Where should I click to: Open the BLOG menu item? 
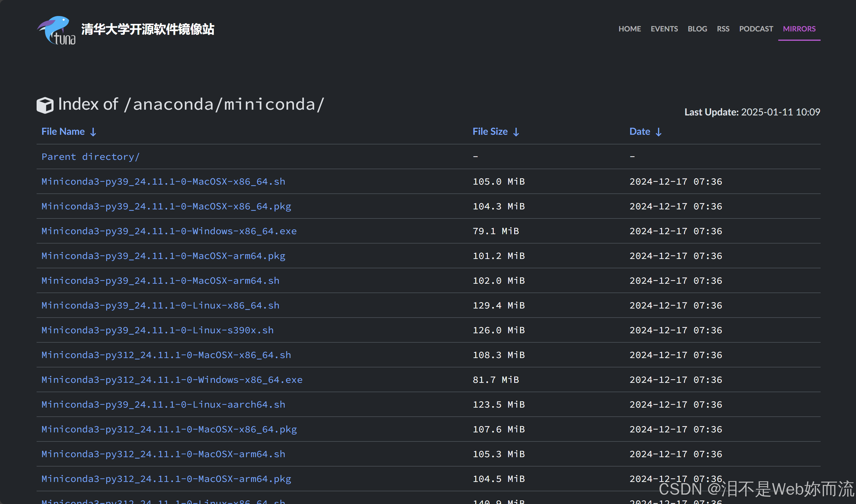point(697,29)
